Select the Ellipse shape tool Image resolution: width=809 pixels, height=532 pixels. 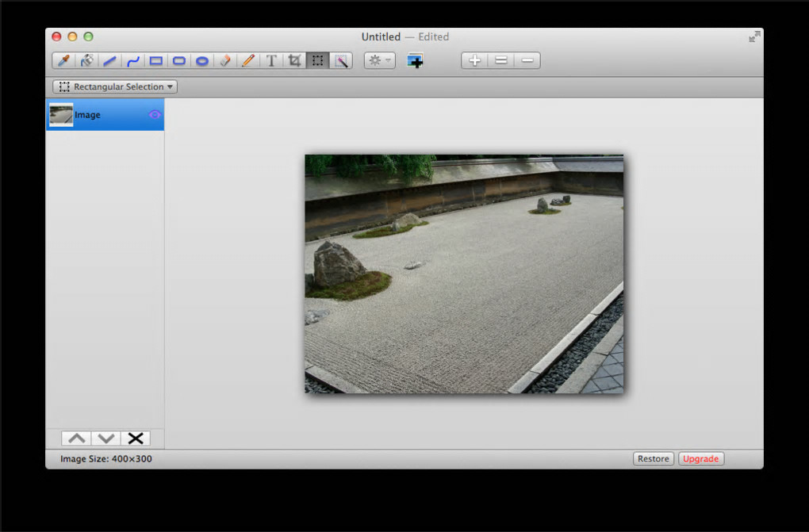[x=202, y=60]
